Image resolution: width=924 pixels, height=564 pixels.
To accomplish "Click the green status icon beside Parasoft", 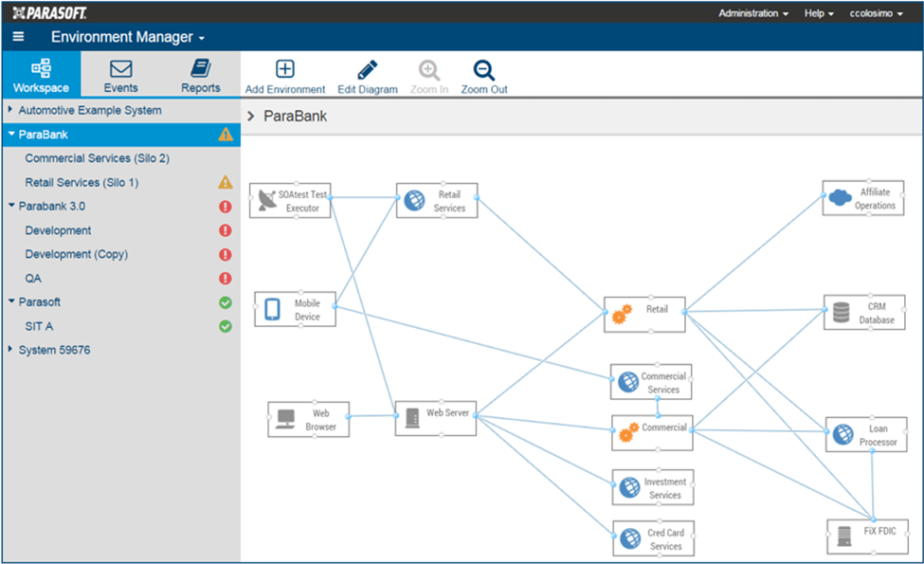I will click(225, 301).
